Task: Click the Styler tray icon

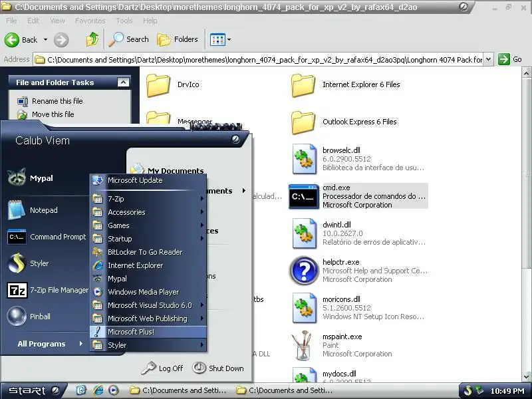Action: pos(468,391)
